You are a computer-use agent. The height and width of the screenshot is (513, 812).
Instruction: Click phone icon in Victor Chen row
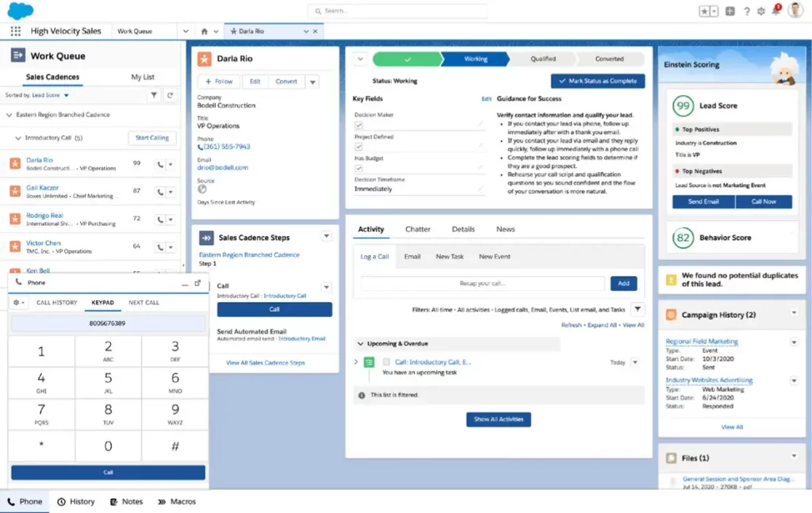point(160,247)
